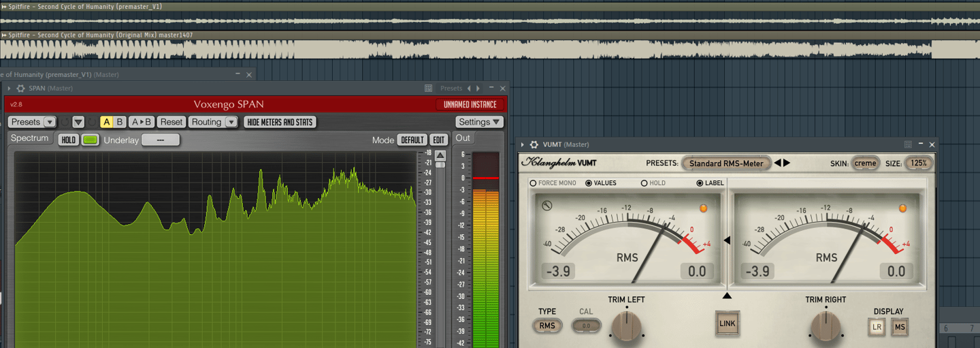Click the spectrum range scrollbar handle
Image resolution: width=980 pixels, height=348 pixels.
pyautogui.click(x=440, y=164)
